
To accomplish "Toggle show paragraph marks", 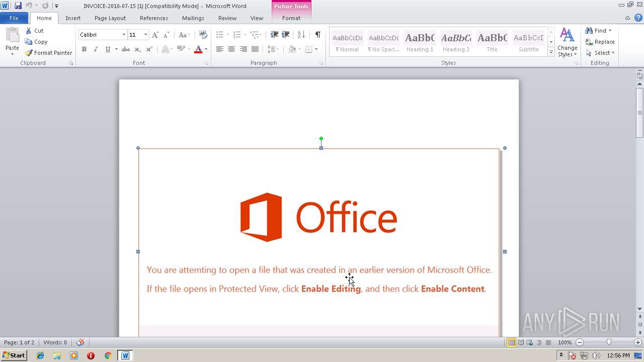I will pyautogui.click(x=317, y=35).
